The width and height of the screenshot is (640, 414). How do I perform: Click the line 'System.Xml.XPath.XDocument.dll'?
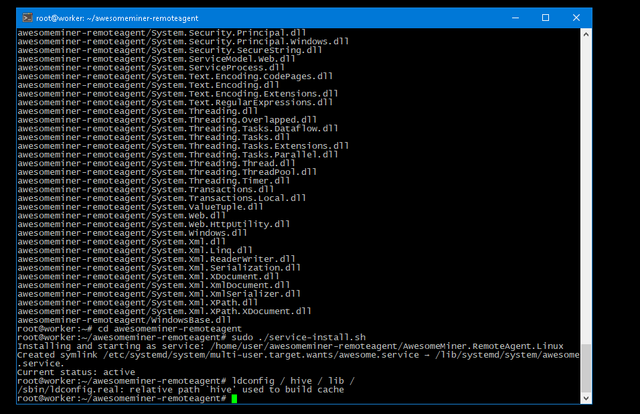(x=164, y=312)
